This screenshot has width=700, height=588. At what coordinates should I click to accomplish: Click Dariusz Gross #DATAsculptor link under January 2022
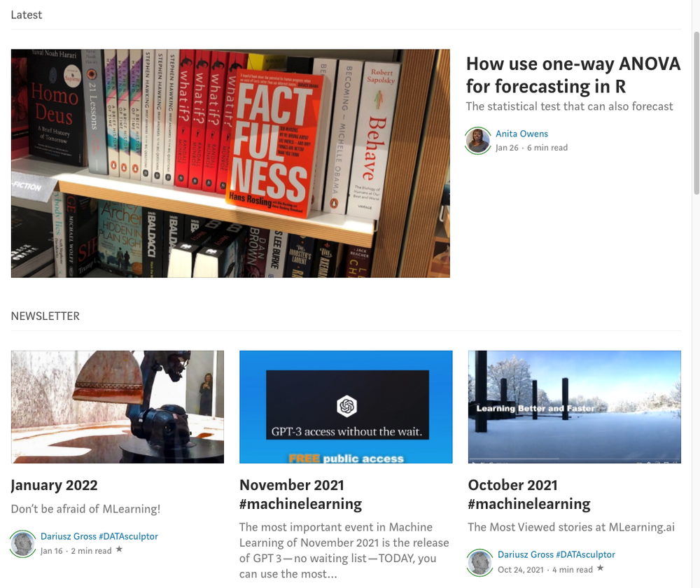[99, 536]
